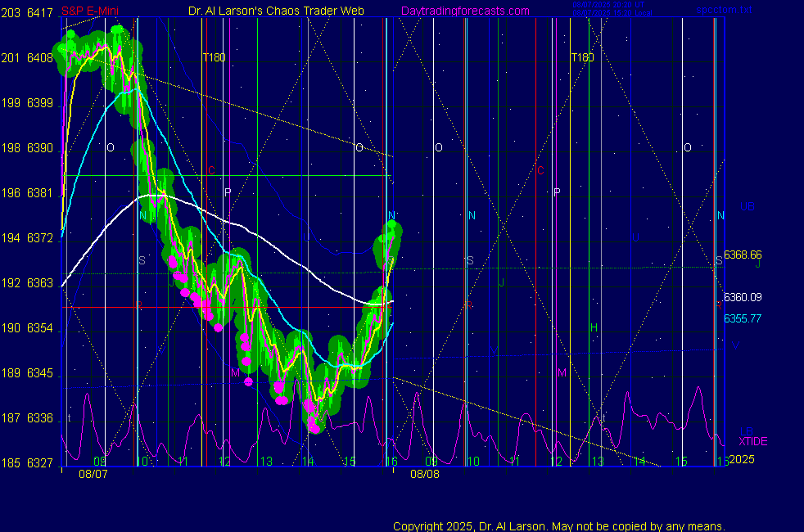Click the copyright notice text

(x=559, y=526)
